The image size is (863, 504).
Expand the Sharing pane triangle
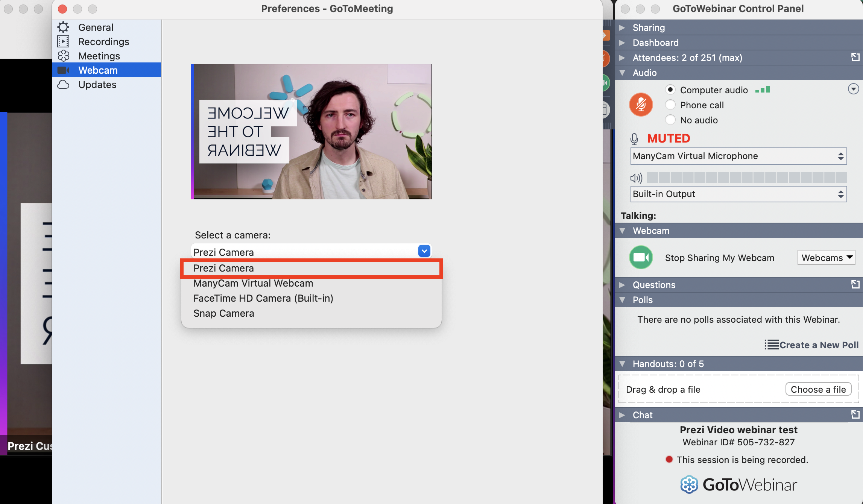622,27
